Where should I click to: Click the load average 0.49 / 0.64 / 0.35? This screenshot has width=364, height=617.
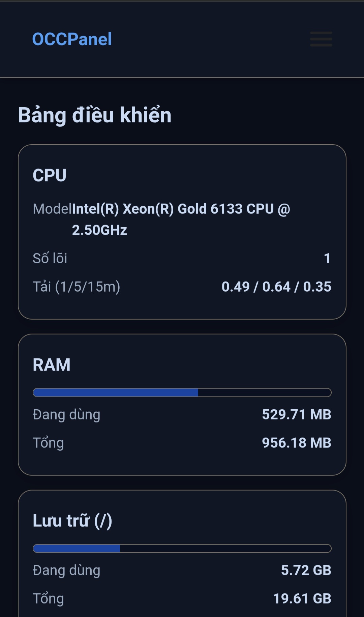pyautogui.click(x=276, y=287)
